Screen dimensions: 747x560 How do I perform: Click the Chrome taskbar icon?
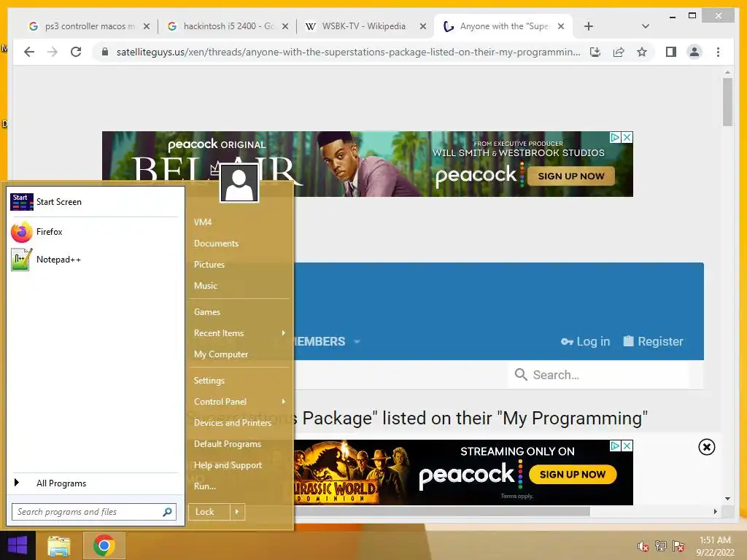pyautogui.click(x=104, y=545)
